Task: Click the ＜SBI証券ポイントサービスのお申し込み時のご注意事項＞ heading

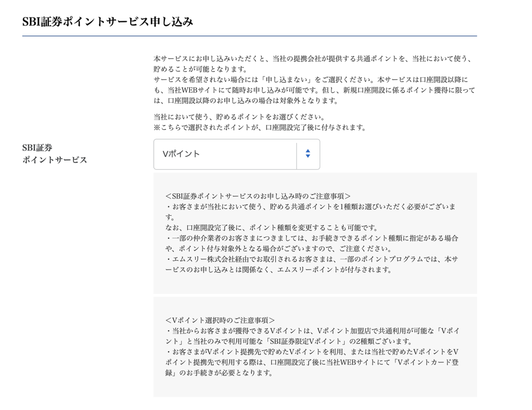Action: 258,196
